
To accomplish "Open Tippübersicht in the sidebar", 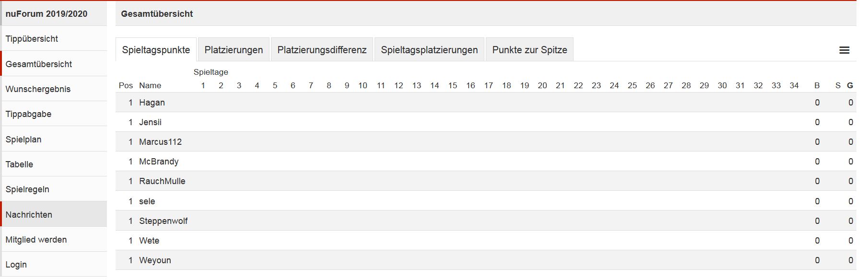I will (32, 39).
